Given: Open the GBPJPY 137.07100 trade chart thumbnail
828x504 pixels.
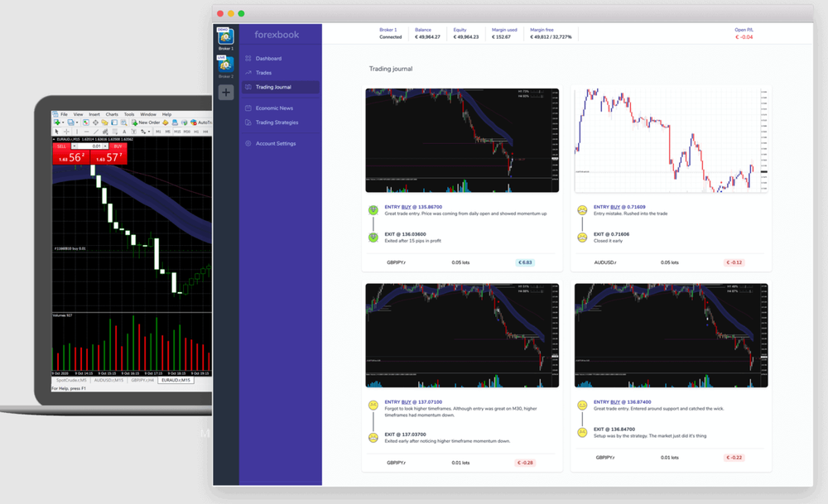Looking at the screenshot, I should point(462,336).
